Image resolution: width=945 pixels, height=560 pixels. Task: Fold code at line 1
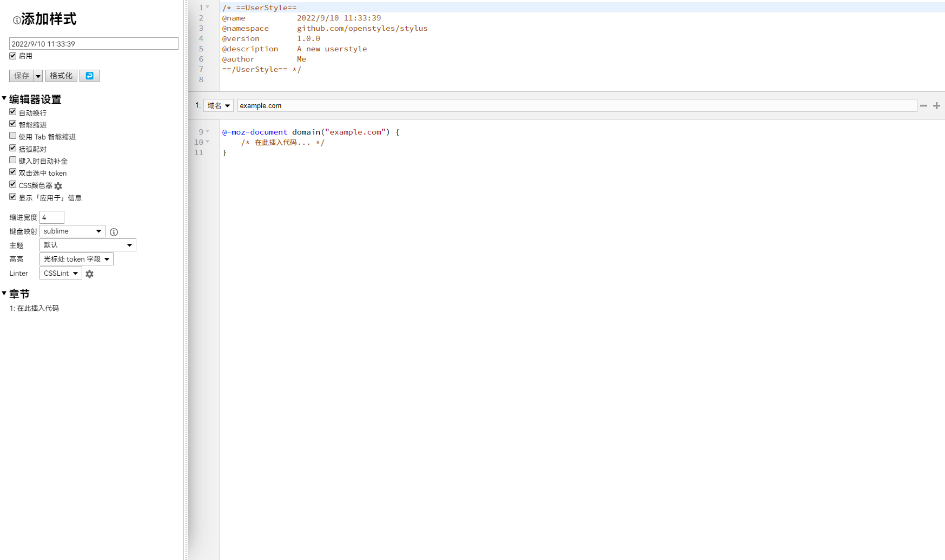[x=208, y=7]
